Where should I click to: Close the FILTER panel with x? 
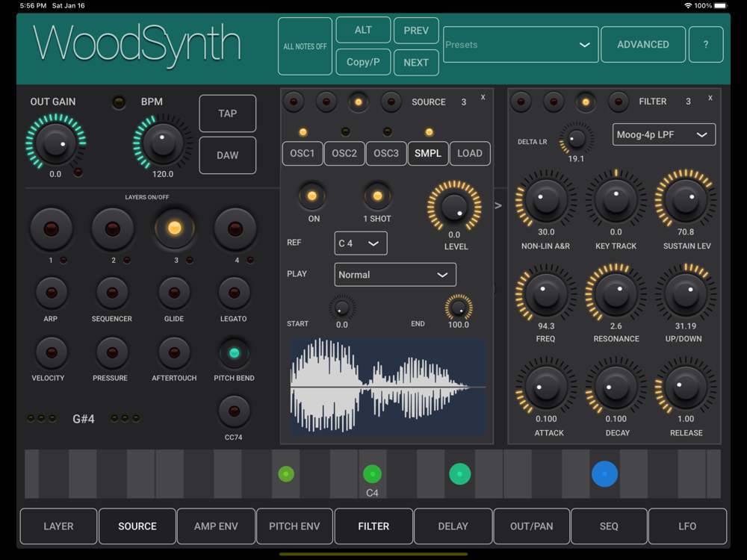(710, 98)
